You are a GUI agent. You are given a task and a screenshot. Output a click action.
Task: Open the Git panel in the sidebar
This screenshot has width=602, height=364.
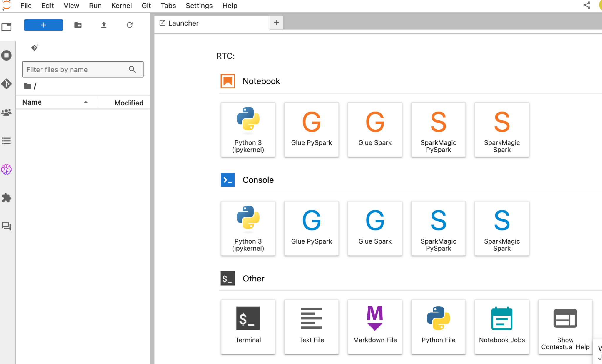7,84
